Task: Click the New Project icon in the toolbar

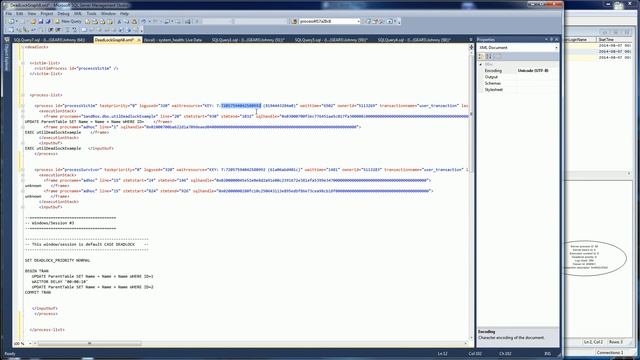Action: point(11,21)
